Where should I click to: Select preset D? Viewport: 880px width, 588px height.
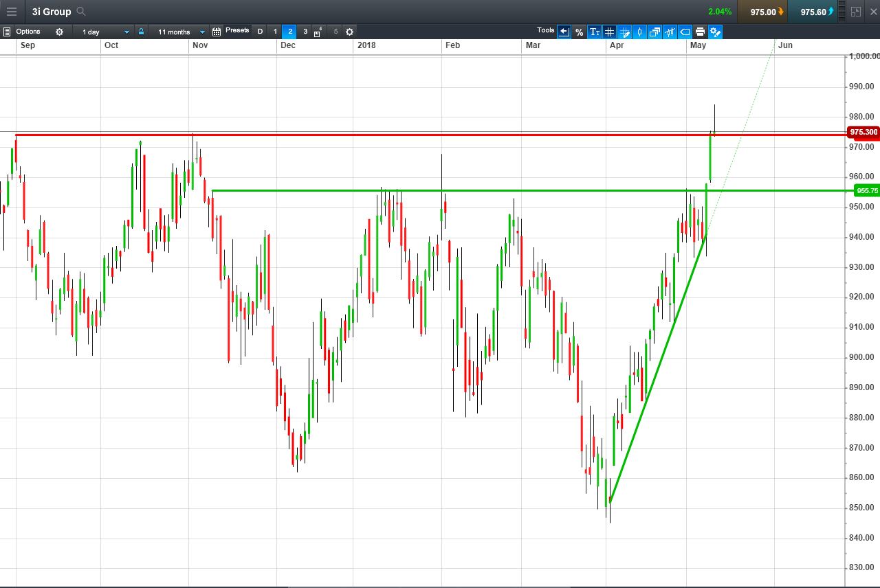260,32
